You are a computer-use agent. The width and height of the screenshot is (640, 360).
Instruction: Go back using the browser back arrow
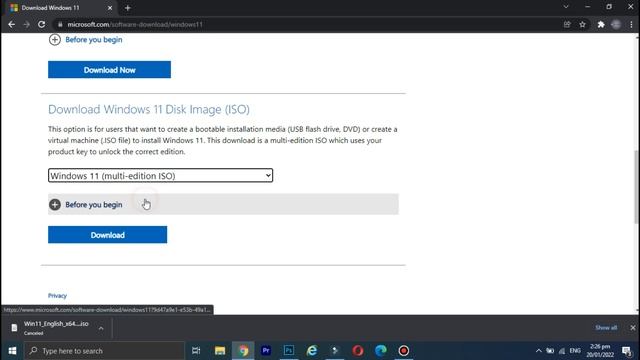(11, 24)
